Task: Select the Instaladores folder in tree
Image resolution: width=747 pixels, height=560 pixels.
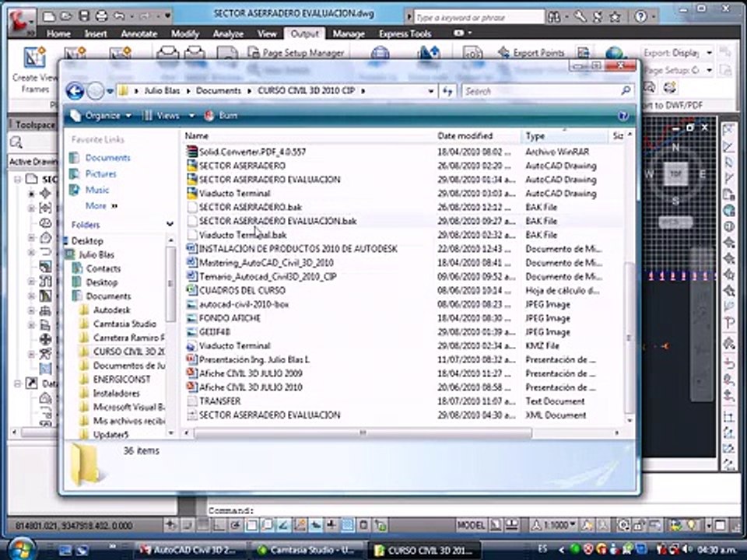Action: (x=116, y=394)
